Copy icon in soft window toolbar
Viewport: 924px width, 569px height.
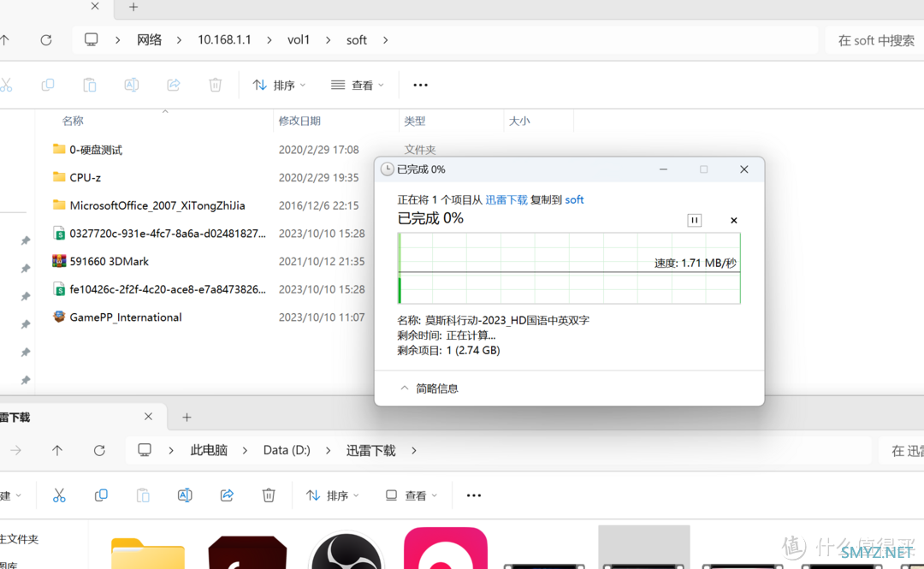point(48,85)
